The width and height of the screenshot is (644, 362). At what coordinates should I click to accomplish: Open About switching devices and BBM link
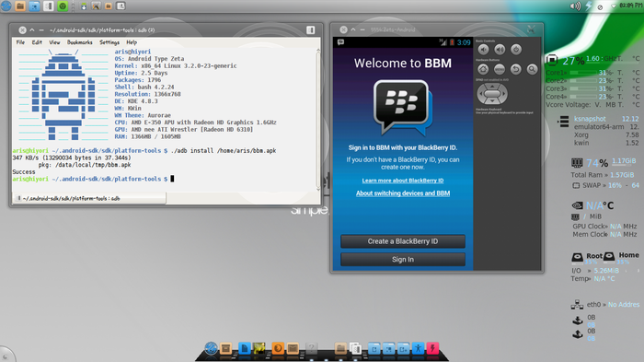tap(403, 193)
